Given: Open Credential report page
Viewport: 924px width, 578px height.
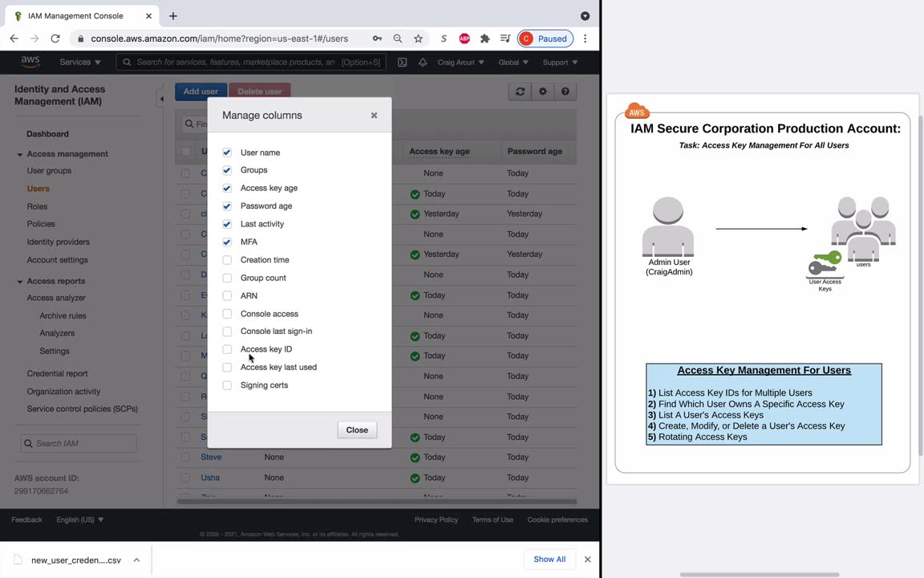Looking at the screenshot, I should coord(57,373).
